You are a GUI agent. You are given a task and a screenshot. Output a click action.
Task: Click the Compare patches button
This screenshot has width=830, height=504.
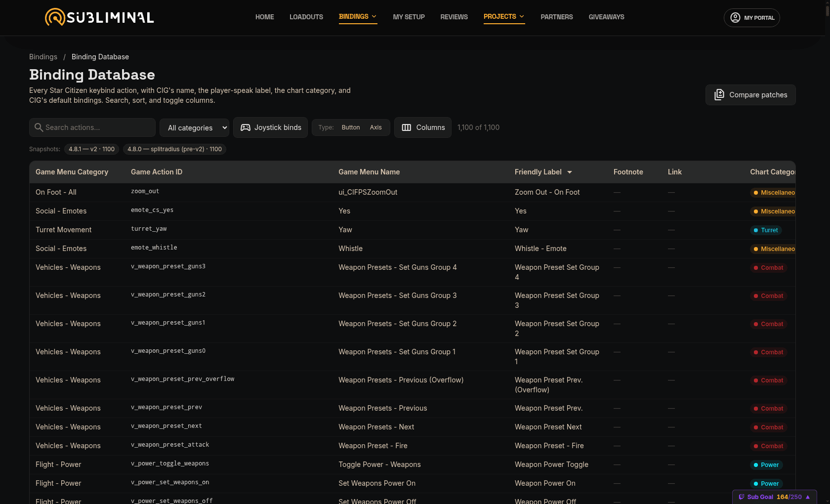click(750, 95)
